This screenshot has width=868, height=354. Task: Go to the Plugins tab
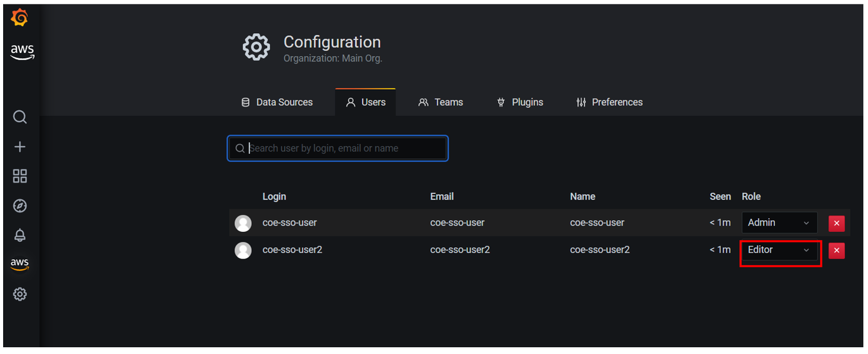click(520, 102)
